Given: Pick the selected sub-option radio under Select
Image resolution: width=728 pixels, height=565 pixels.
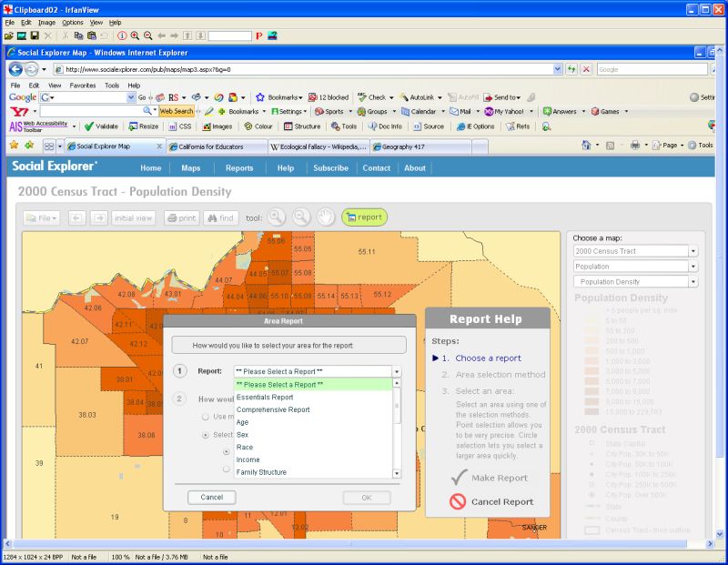Looking at the screenshot, I should (227, 451).
